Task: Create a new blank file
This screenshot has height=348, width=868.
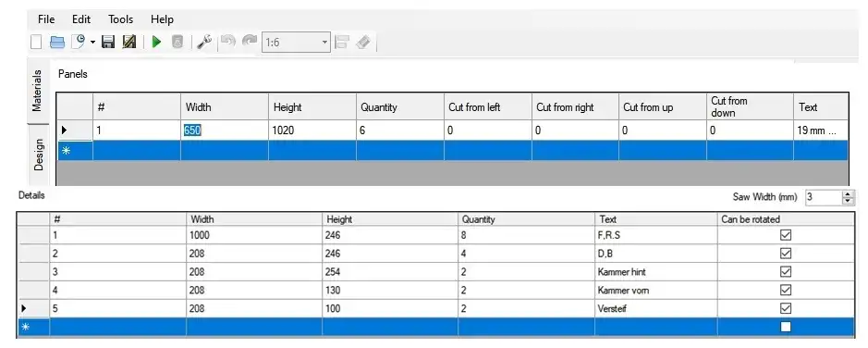Action: 36,43
